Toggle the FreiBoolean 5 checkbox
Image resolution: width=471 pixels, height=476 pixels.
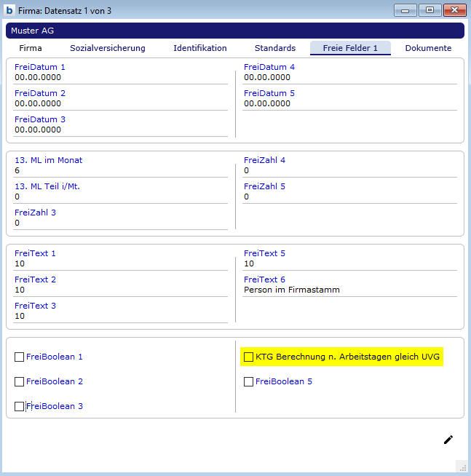(x=249, y=382)
